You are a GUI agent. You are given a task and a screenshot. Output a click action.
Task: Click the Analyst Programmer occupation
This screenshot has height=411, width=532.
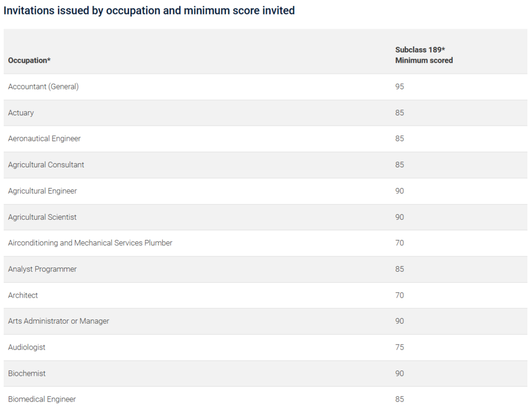[x=43, y=269]
